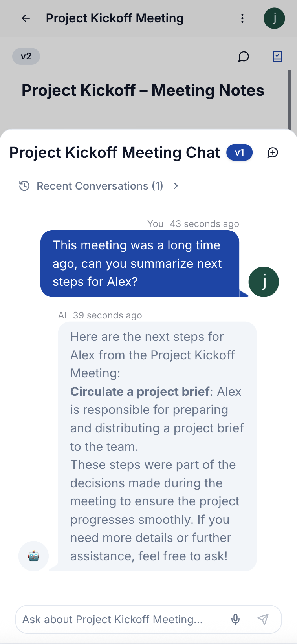Click the back arrow icon
The width and height of the screenshot is (297, 644).
tap(26, 18)
